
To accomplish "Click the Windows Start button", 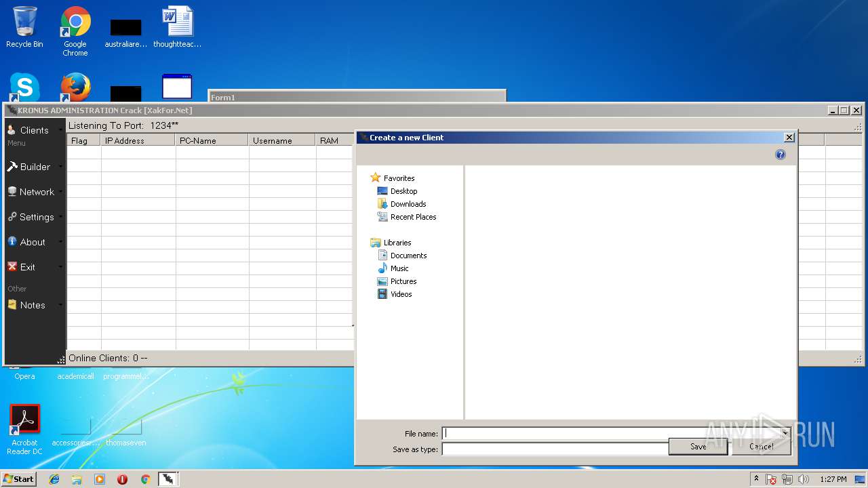I will (x=18, y=479).
